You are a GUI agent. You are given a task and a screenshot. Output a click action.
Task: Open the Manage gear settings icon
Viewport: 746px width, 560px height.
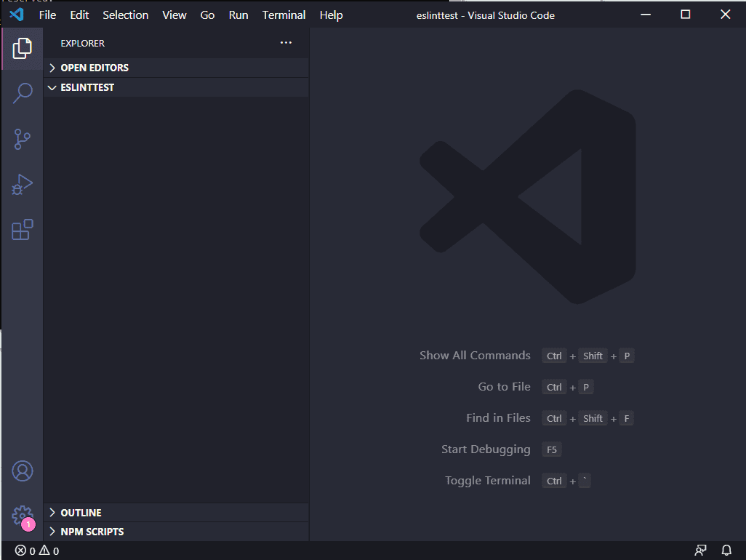23,516
